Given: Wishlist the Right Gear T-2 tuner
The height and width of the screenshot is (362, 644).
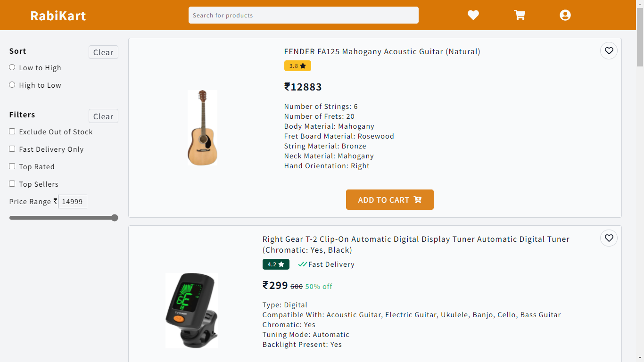Looking at the screenshot, I should point(609,239).
